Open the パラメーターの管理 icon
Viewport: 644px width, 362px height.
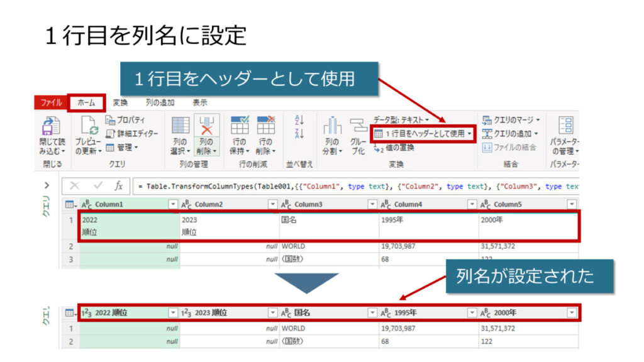tap(565, 126)
